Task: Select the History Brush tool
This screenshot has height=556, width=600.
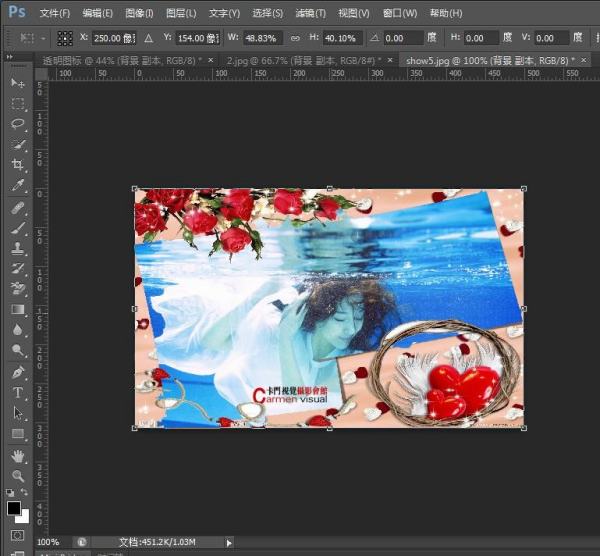Action: tap(17, 269)
